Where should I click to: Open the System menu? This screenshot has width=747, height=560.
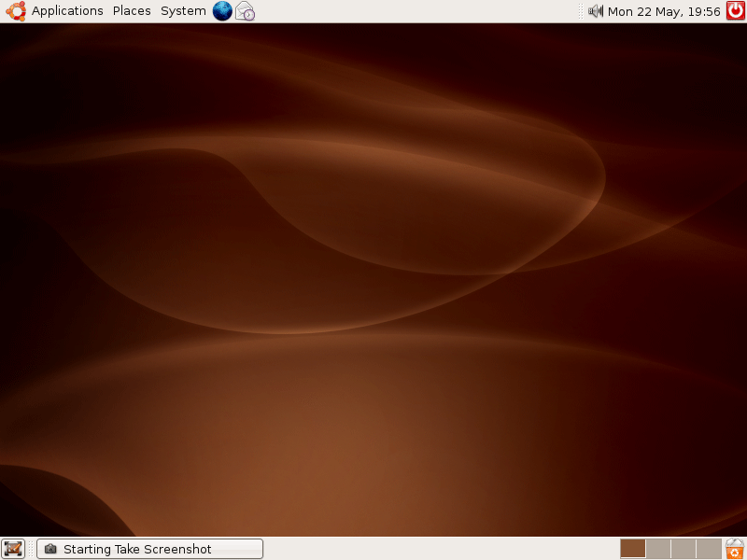183,11
